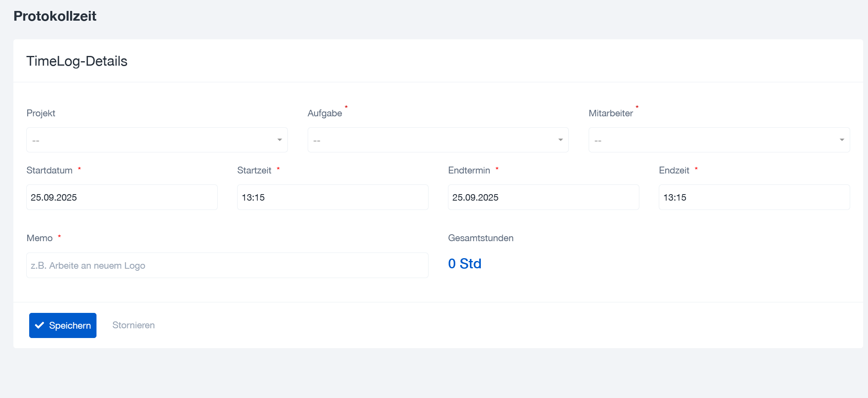Cancel with the Stornieren link

(133, 325)
